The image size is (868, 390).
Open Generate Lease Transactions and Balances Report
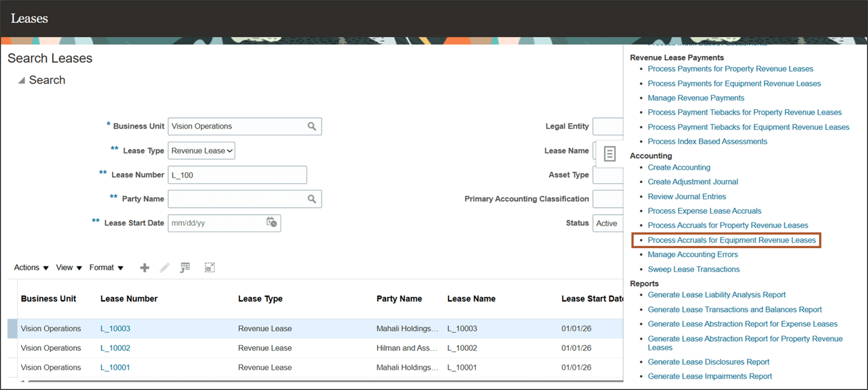click(735, 310)
